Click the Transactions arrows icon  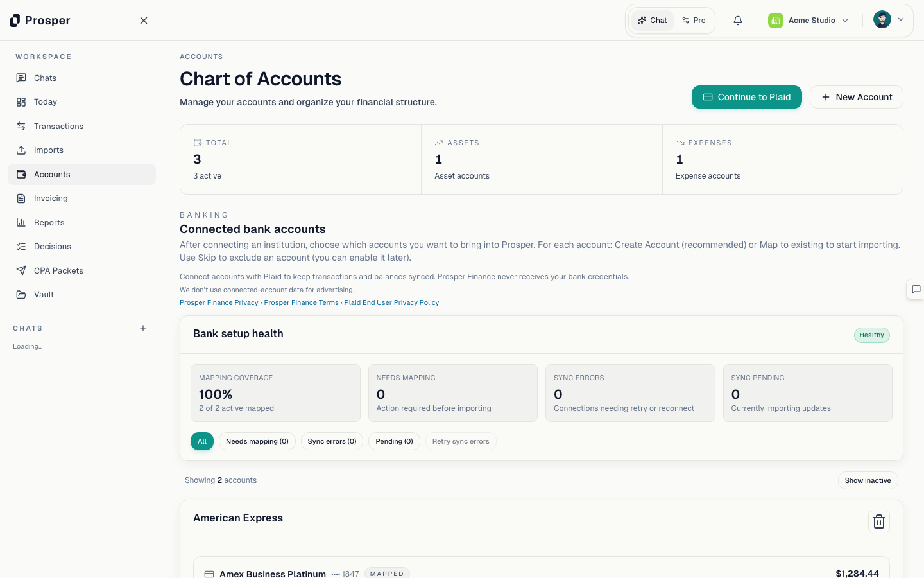21,126
